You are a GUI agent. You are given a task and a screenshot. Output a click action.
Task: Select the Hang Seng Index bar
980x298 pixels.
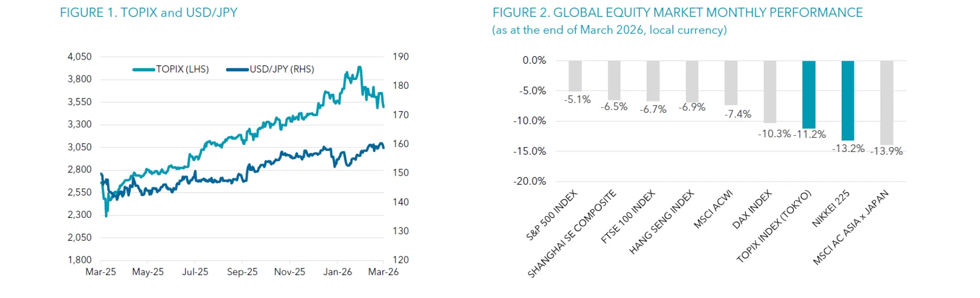(692, 81)
